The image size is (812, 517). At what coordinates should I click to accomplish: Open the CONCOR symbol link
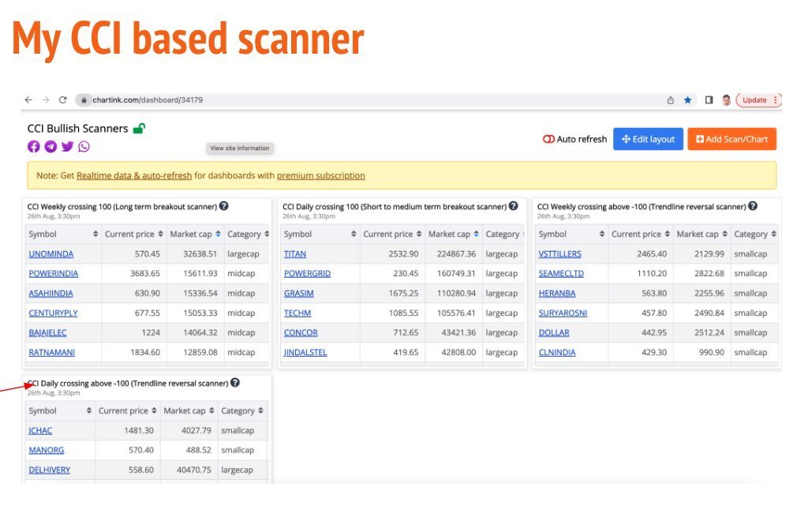pyautogui.click(x=301, y=332)
